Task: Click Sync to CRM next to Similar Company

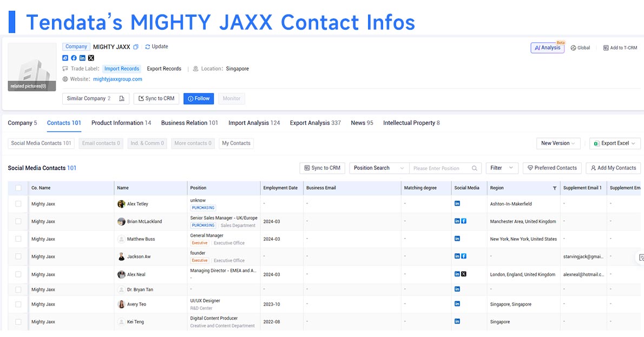Action: point(156,98)
